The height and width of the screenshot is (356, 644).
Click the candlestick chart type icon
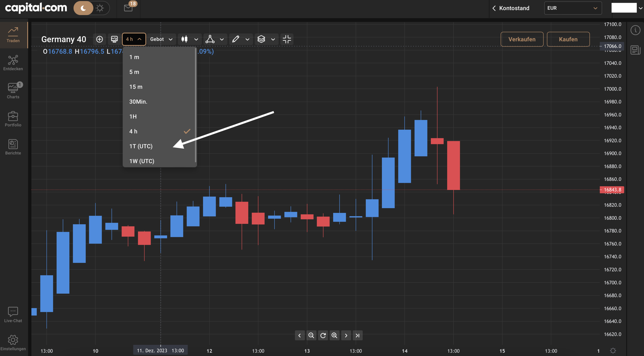point(184,39)
